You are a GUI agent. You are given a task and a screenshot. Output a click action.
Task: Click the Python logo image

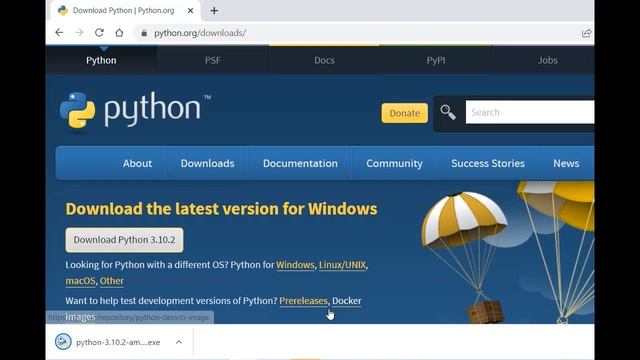[135, 110]
